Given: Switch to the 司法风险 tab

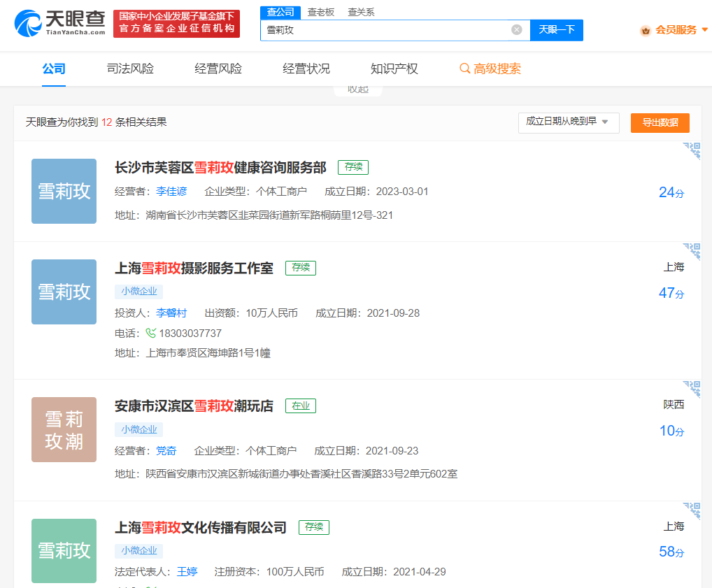Looking at the screenshot, I should 130,69.
